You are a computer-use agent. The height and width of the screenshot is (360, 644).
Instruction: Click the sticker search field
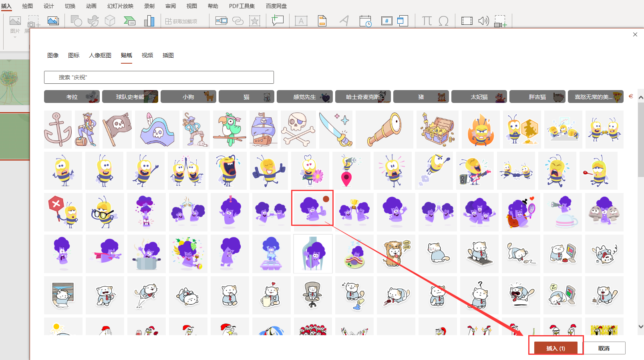(159, 77)
